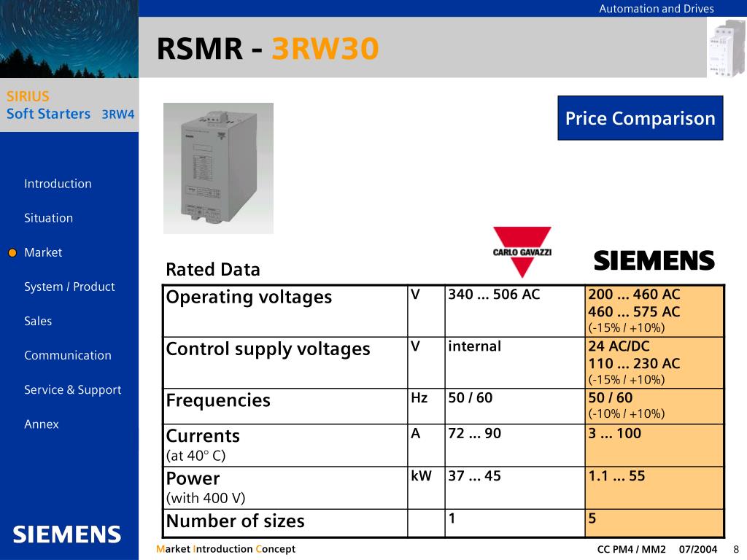747x560 pixels.
Task: Click the white Siemens logo in sidebar
Action: point(67,534)
